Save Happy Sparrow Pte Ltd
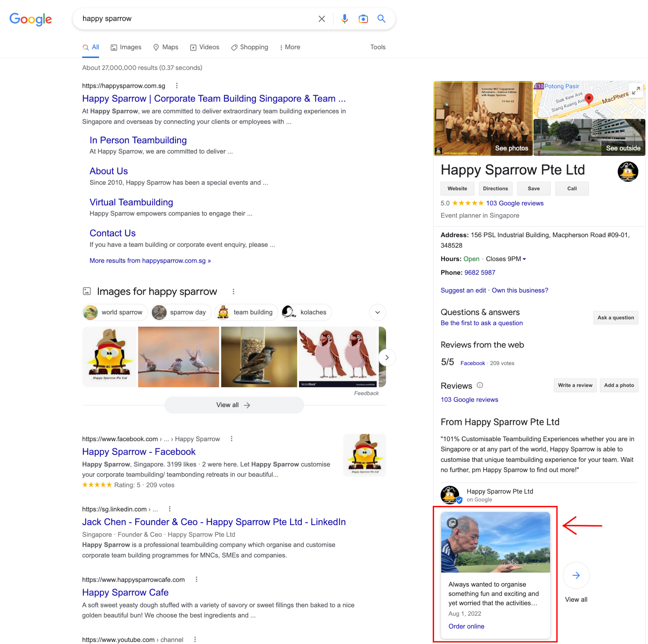 pos(534,188)
